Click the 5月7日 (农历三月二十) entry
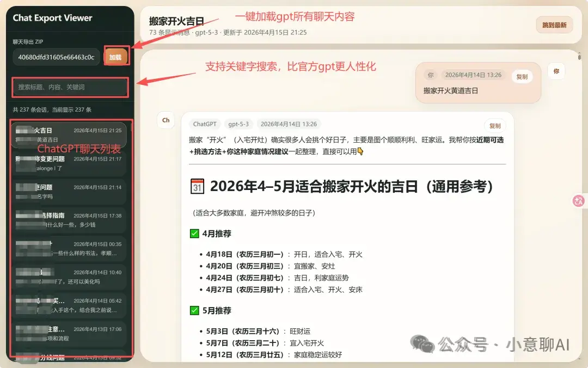 coord(265,343)
